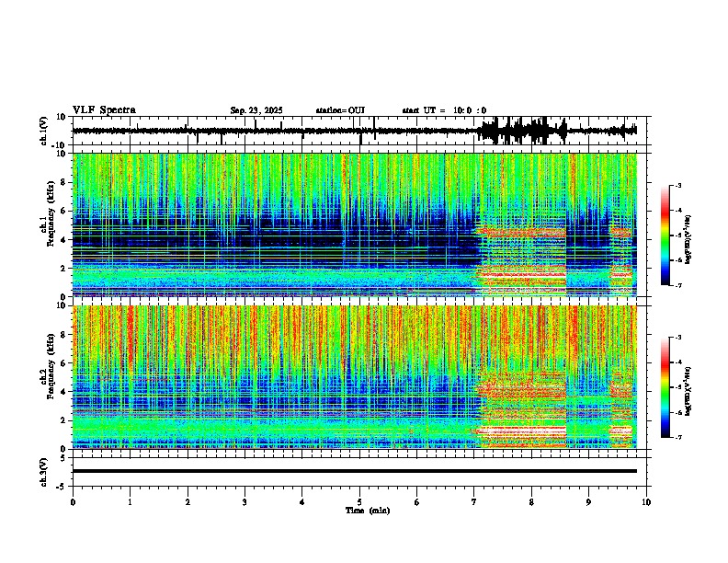Click time axis tick label "7"
Screen dimensions: 728x563
(474, 502)
